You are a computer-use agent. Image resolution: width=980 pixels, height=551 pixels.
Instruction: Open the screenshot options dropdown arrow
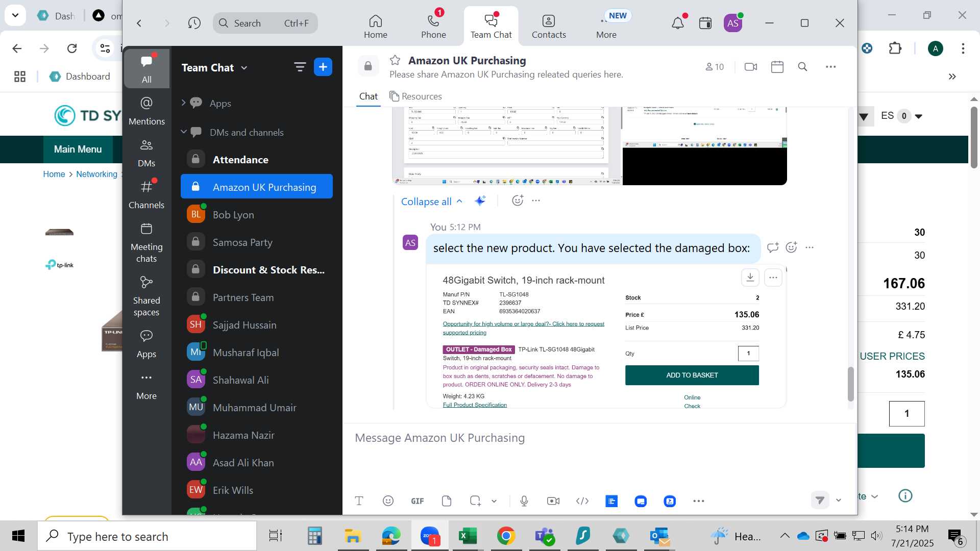click(494, 501)
